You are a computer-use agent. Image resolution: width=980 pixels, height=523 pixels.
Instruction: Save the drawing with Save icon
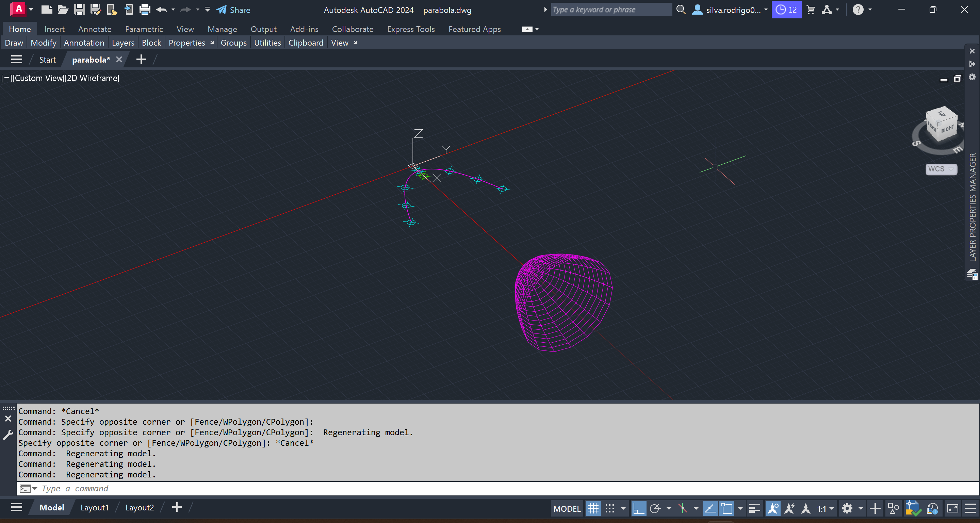[x=79, y=10]
